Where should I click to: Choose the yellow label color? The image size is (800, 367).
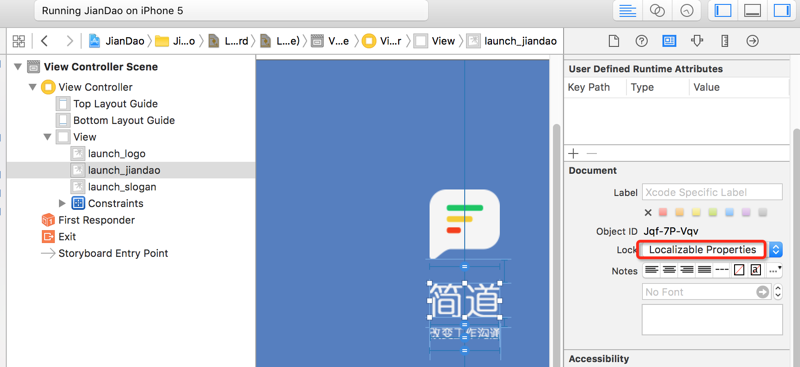696,212
